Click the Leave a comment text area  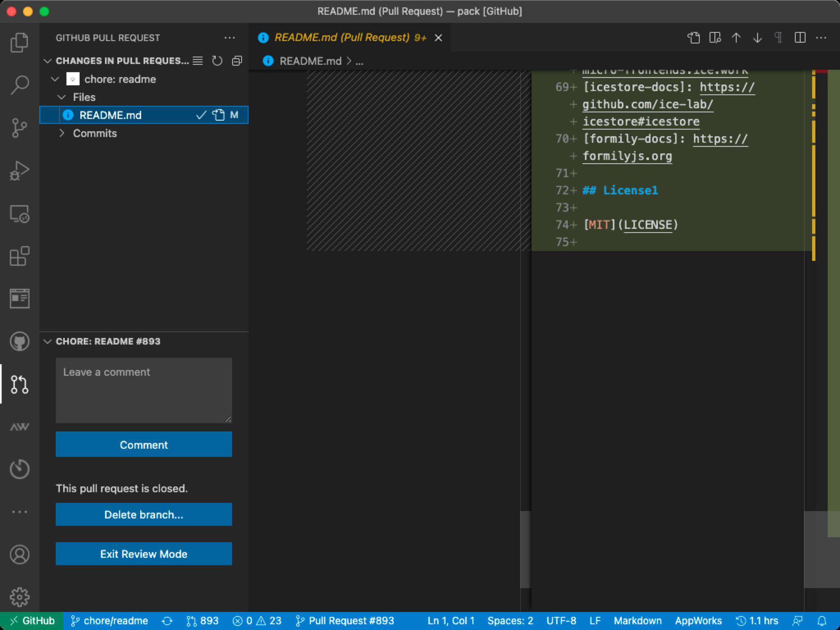144,390
